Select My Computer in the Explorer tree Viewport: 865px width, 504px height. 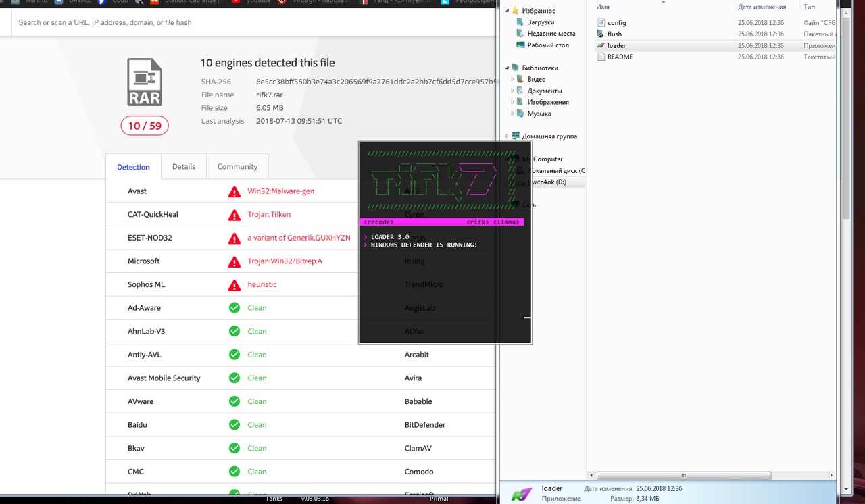(x=542, y=159)
